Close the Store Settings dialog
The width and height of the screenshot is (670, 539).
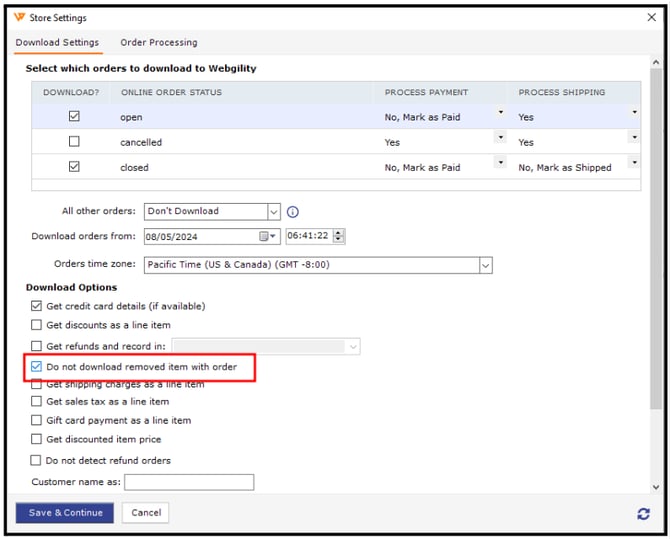[651, 18]
